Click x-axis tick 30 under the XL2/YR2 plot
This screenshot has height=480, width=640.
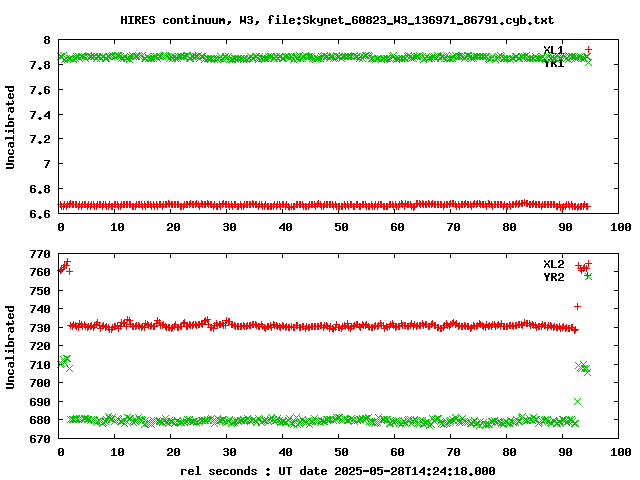click(x=229, y=452)
